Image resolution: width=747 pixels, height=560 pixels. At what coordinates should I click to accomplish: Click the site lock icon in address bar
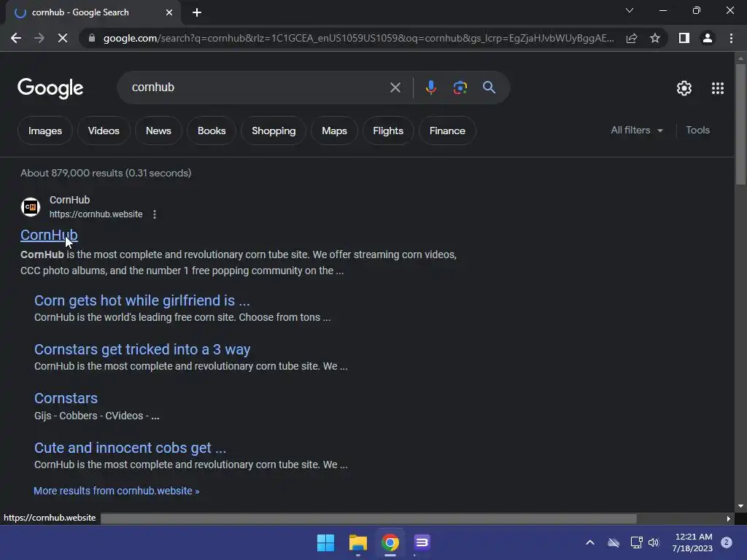(91, 38)
